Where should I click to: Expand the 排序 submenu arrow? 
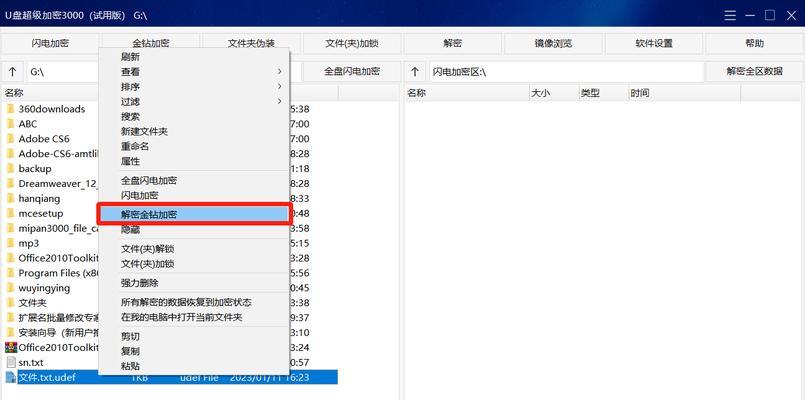280,87
